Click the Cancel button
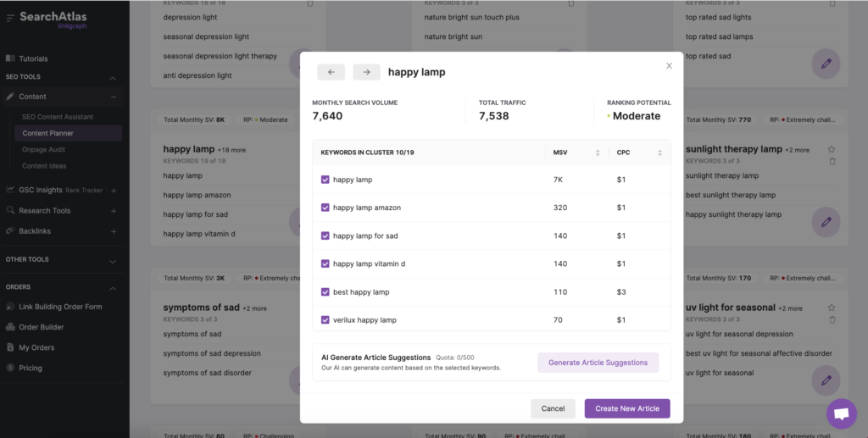 [553, 408]
